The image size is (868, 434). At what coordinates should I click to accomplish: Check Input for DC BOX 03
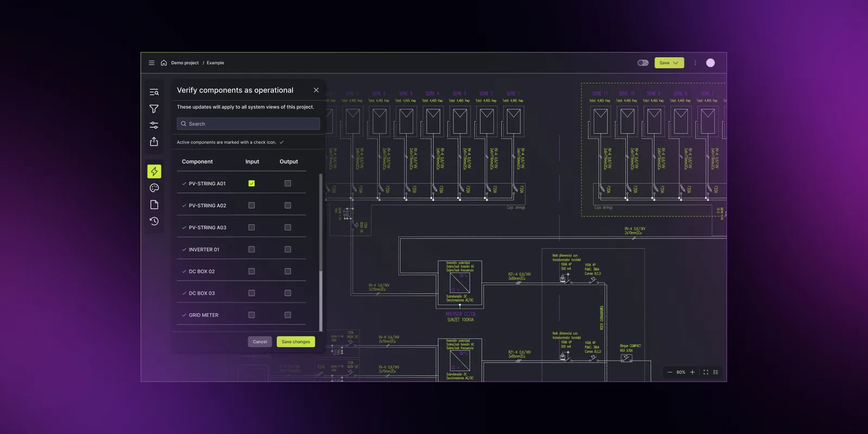[252, 293]
